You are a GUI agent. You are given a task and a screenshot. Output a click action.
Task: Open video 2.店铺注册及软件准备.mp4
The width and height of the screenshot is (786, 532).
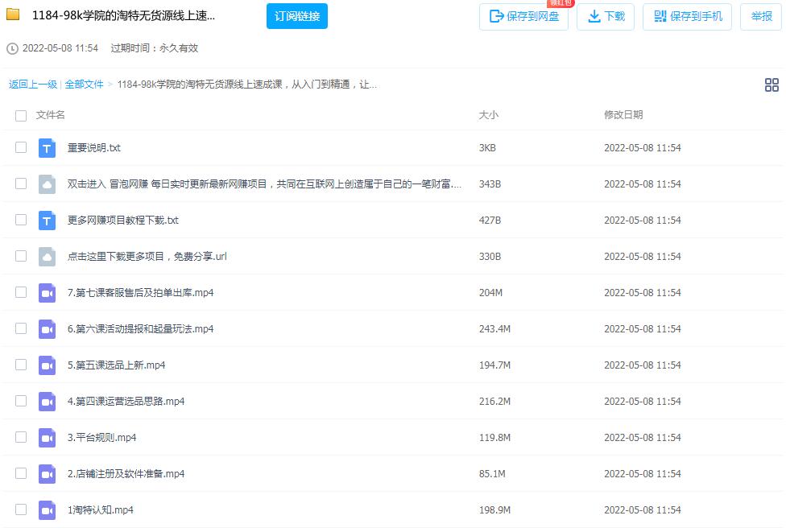click(x=126, y=474)
